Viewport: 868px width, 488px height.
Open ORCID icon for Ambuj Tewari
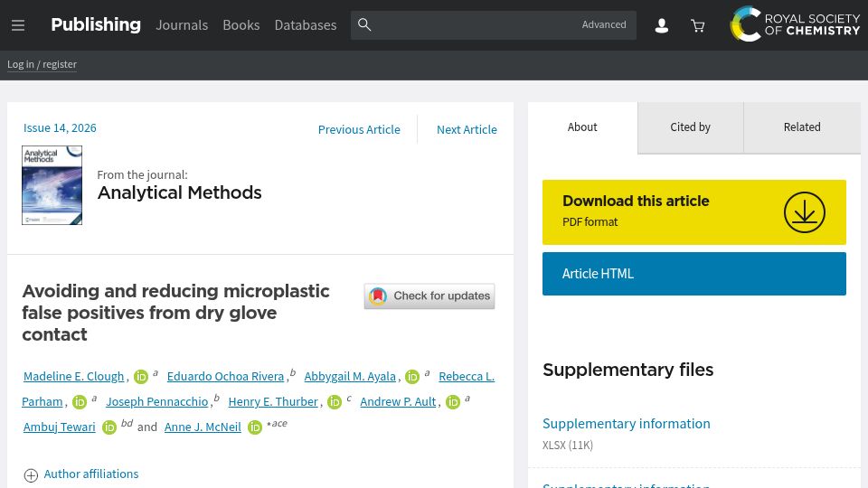click(x=109, y=427)
